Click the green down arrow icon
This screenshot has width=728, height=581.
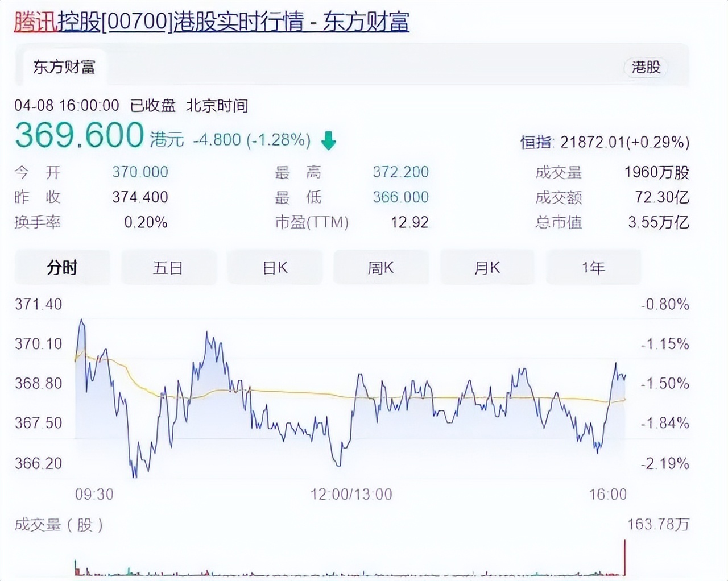click(329, 140)
